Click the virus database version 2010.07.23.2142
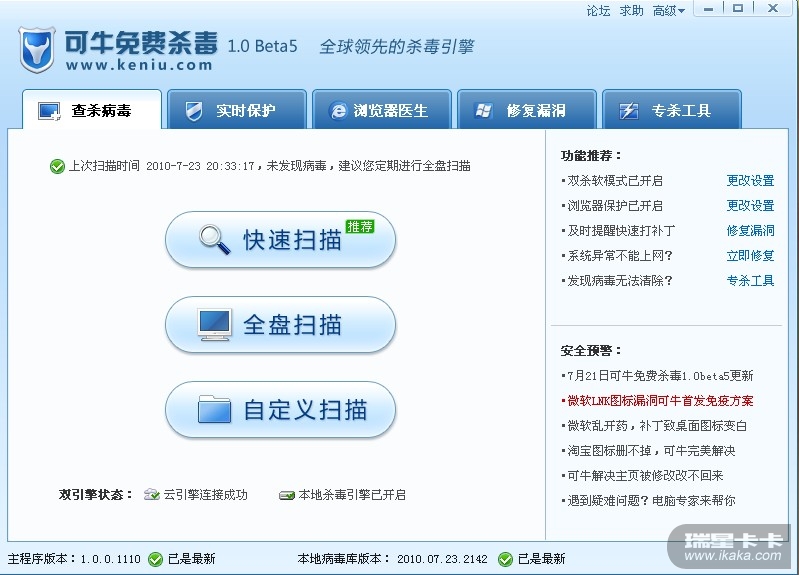The width and height of the screenshot is (799, 575). (x=442, y=559)
